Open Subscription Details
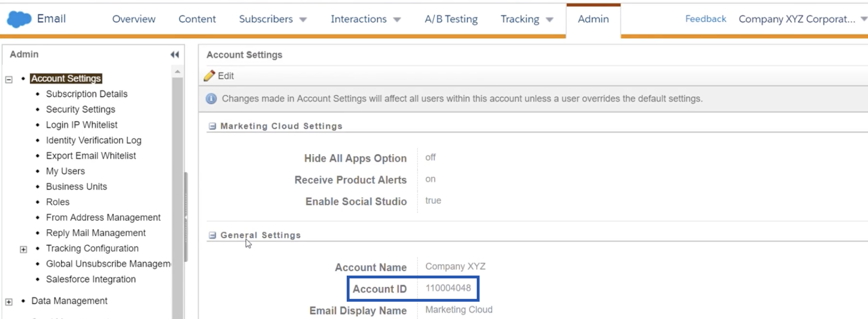Viewport: 868px width, 319px height. 86,94
